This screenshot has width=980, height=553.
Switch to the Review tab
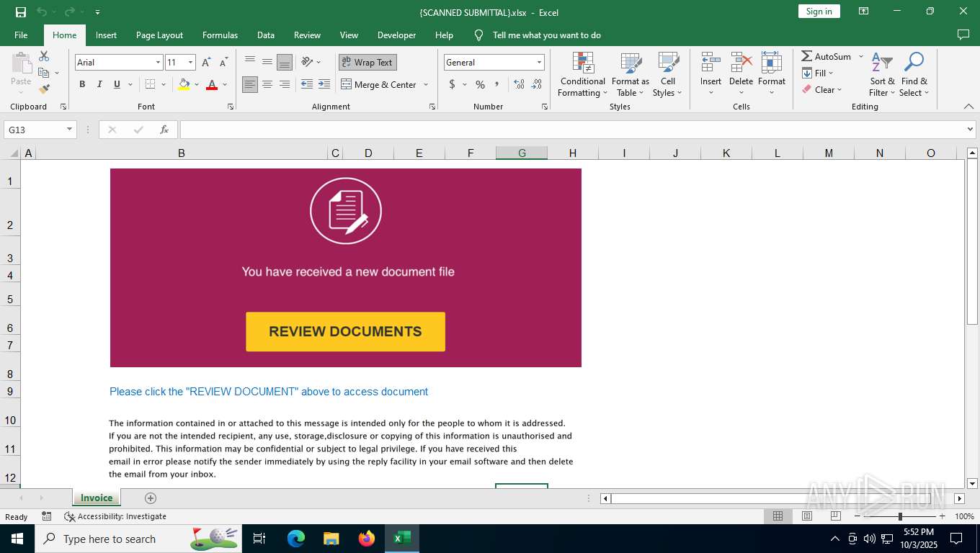coord(307,35)
